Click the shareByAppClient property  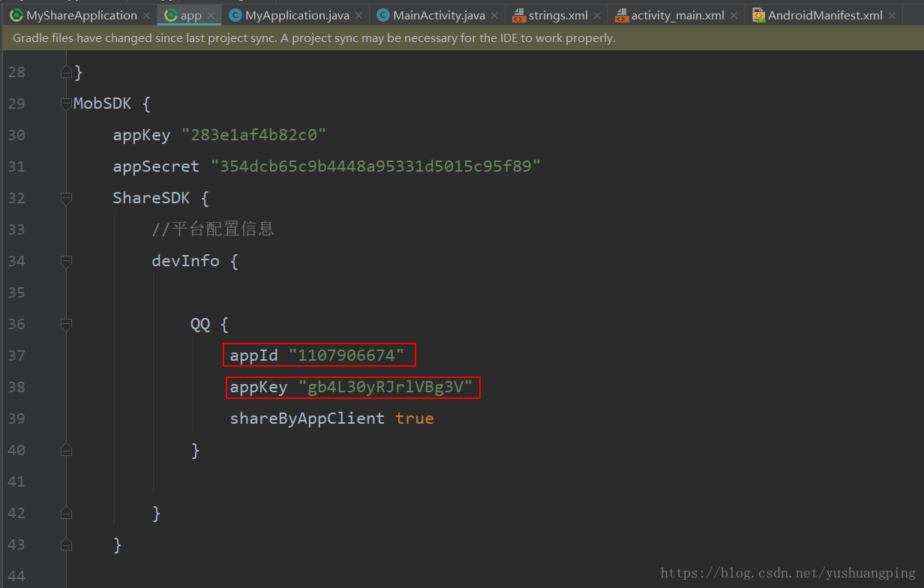[x=307, y=418]
